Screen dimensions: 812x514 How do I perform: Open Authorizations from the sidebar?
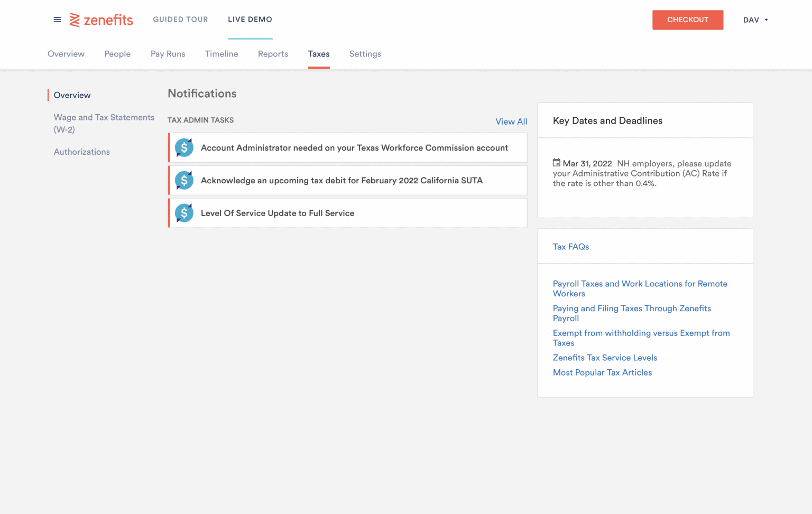[81, 152]
